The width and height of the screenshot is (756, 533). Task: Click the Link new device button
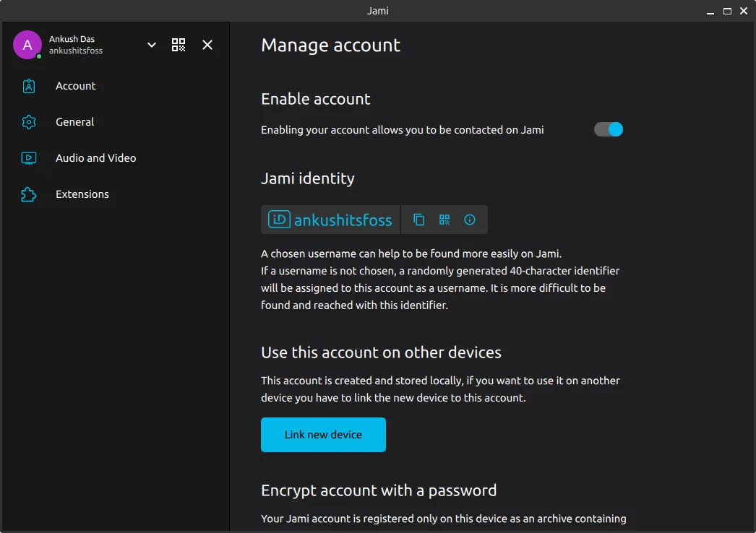[x=323, y=435]
